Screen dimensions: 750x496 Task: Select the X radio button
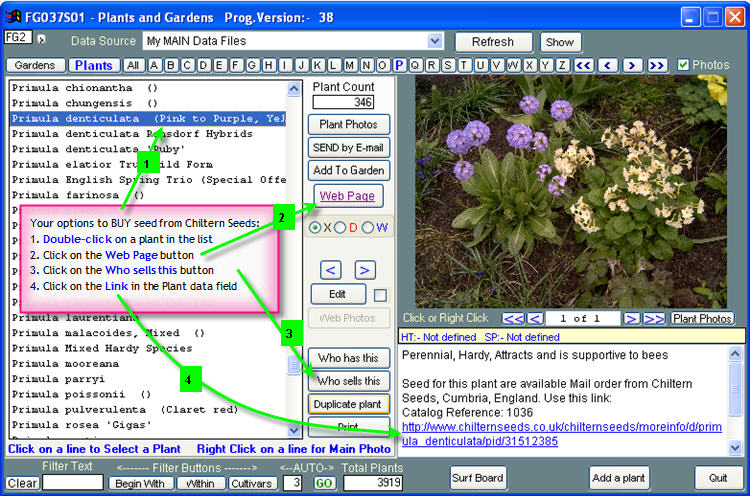(315, 228)
